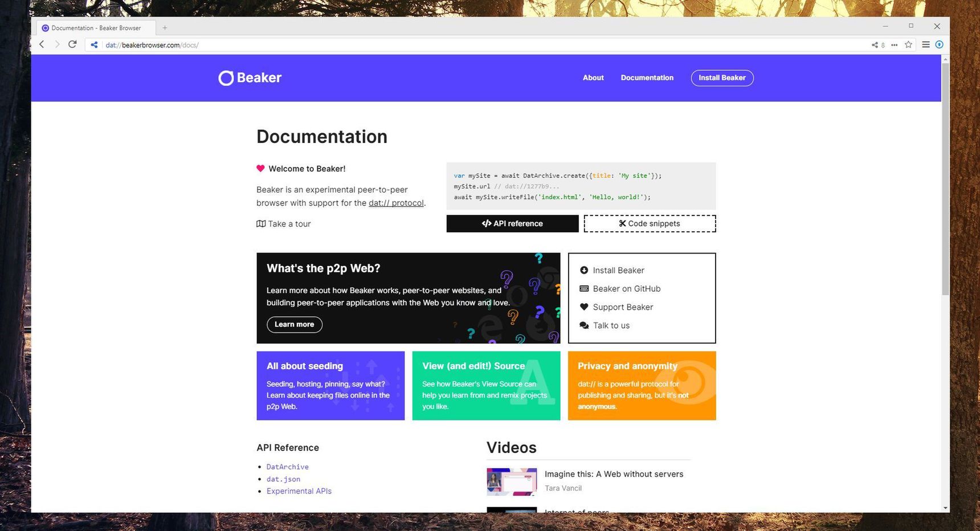This screenshot has height=531, width=980.
Task: Click the API Reference section heading
Action: coord(288,448)
